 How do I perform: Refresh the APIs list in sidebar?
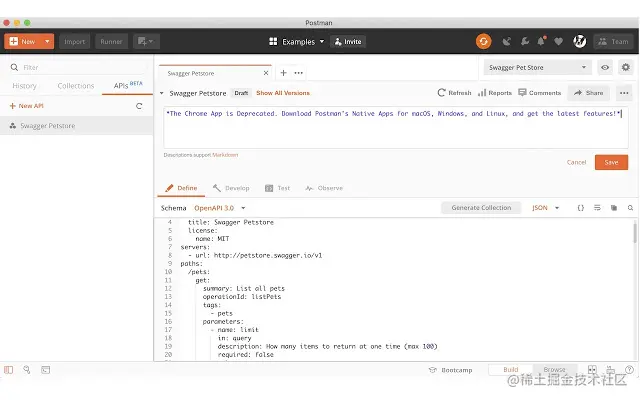pos(139,106)
